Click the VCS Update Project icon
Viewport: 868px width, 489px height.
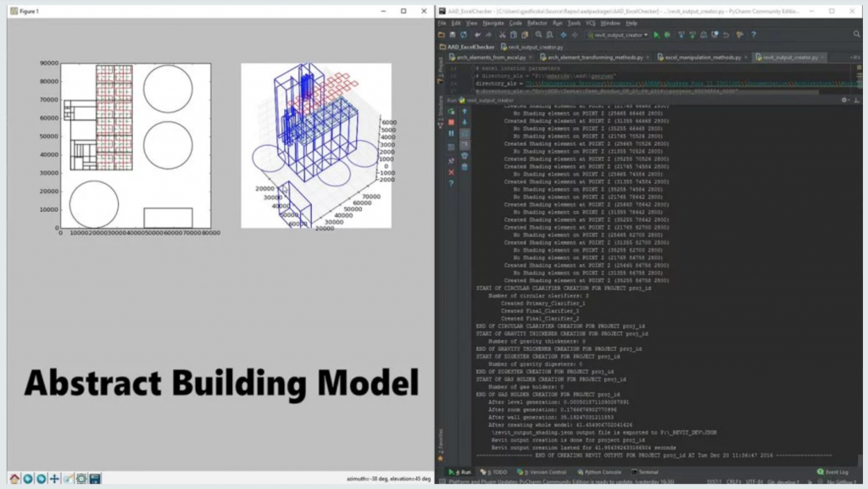tap(682, 35)
